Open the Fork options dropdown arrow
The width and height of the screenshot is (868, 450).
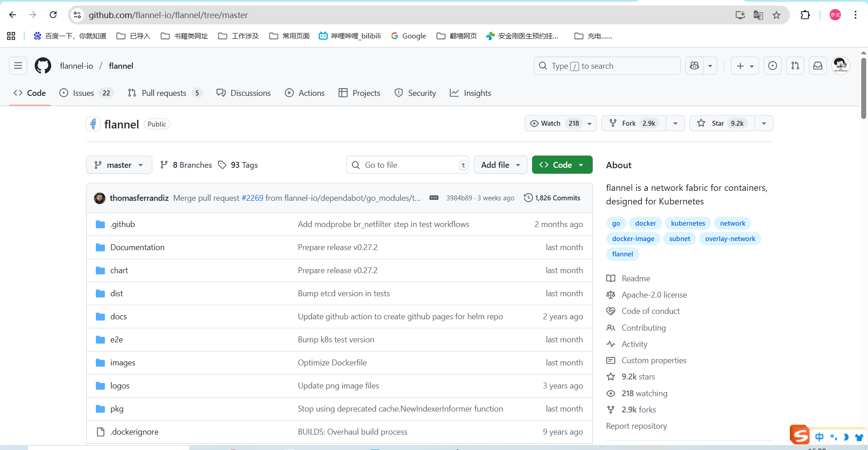[675, 123]
